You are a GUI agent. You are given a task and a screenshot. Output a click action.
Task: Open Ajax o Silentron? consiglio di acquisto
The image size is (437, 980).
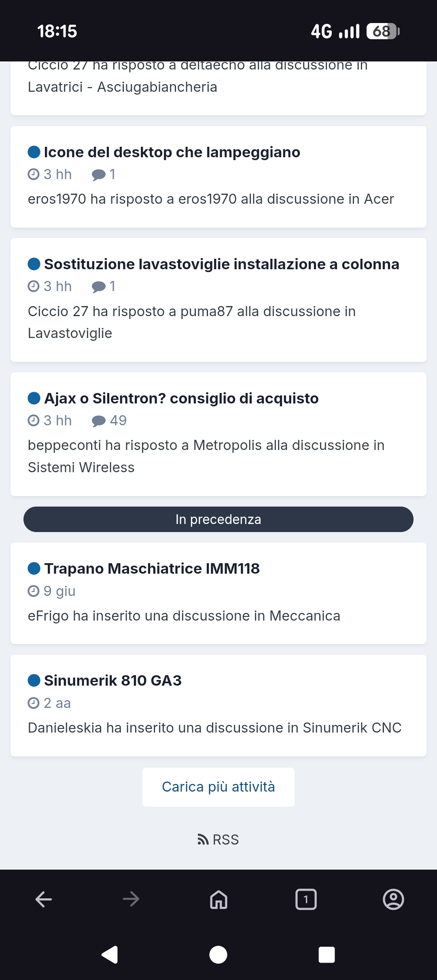181,399
